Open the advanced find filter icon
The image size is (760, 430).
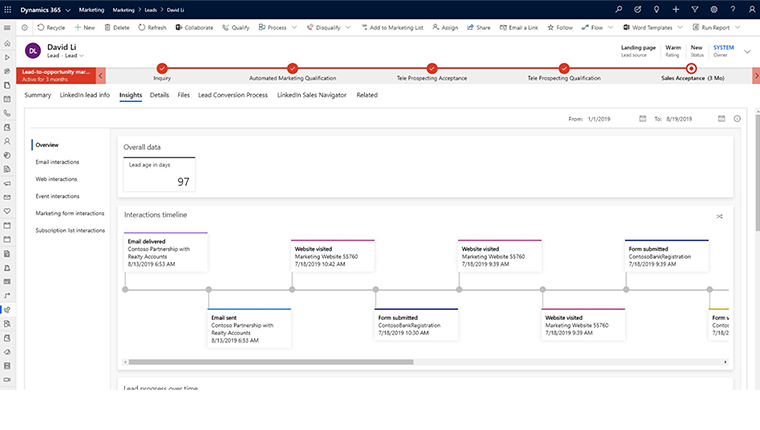695,9
